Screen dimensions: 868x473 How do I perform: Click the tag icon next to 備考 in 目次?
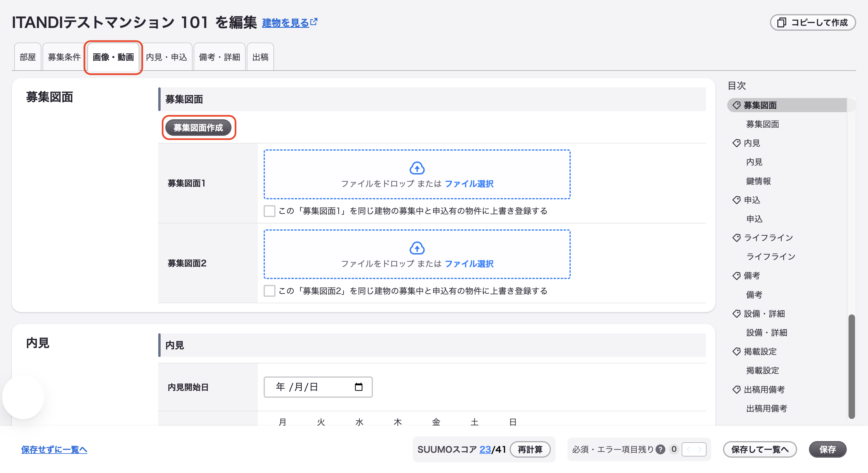point(737,276)
